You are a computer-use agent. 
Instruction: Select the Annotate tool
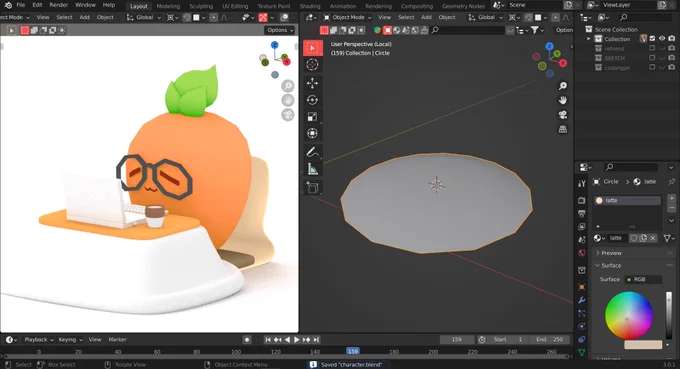coord(312,152)
